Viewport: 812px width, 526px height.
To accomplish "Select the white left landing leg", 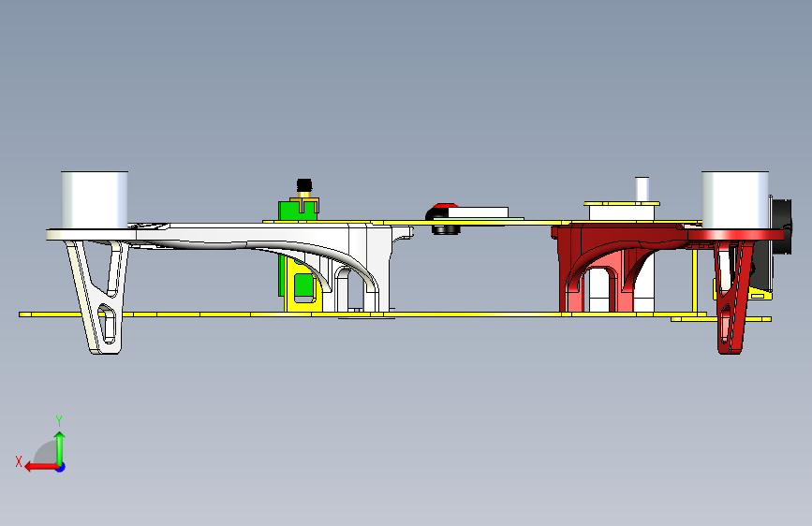I will 98,298.
